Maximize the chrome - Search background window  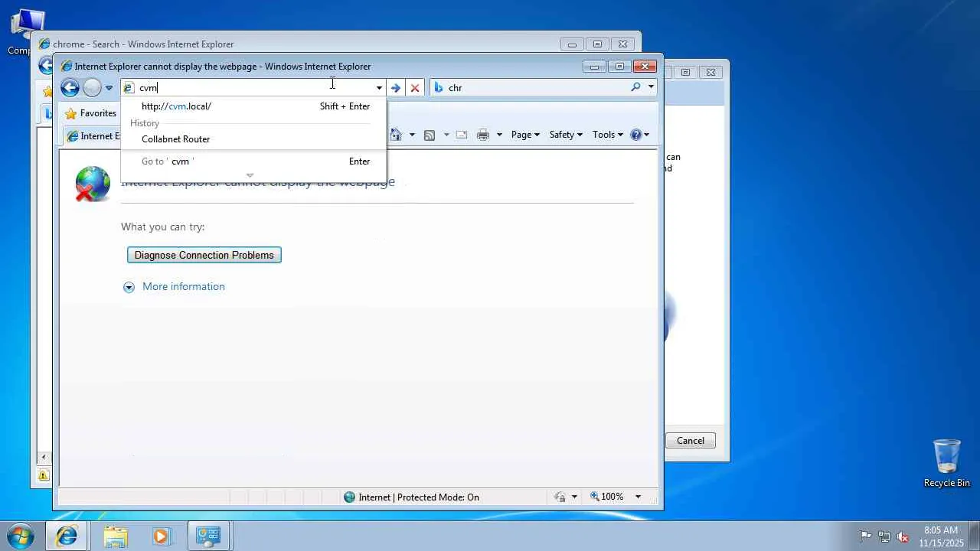[597, 44]
